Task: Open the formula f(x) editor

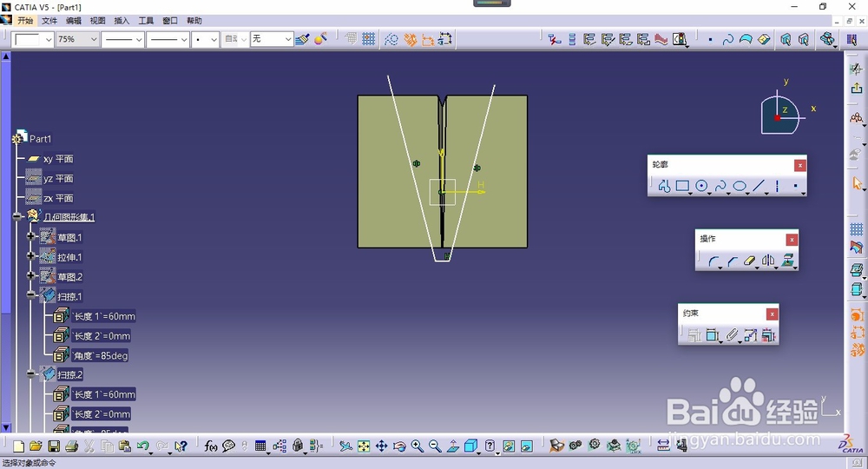Action: click(x=210, y=446)
